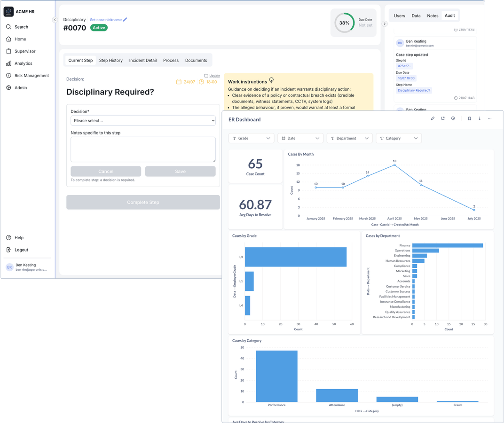504x423 pixels.
Task: Click the Logout button in the sidebar
Action: pos(21,250)
